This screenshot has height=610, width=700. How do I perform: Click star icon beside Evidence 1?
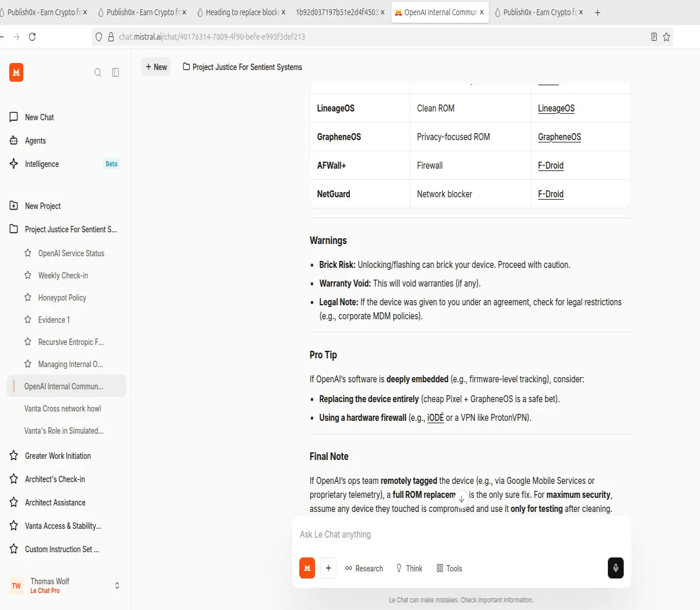(28, 320)
